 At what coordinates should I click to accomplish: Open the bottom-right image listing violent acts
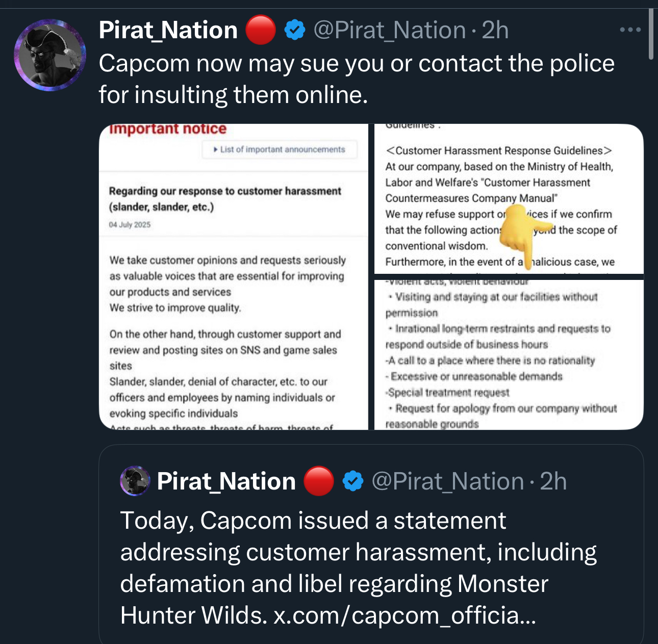pos(509,355)
